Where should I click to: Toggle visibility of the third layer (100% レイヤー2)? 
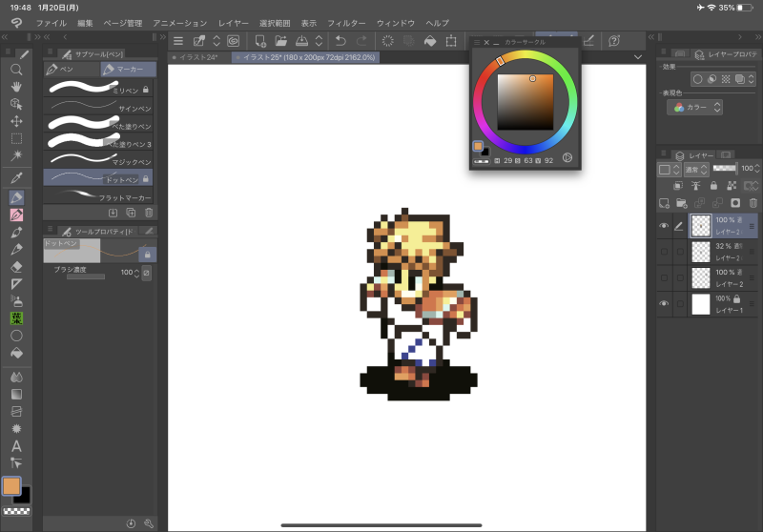pos(664,277)
